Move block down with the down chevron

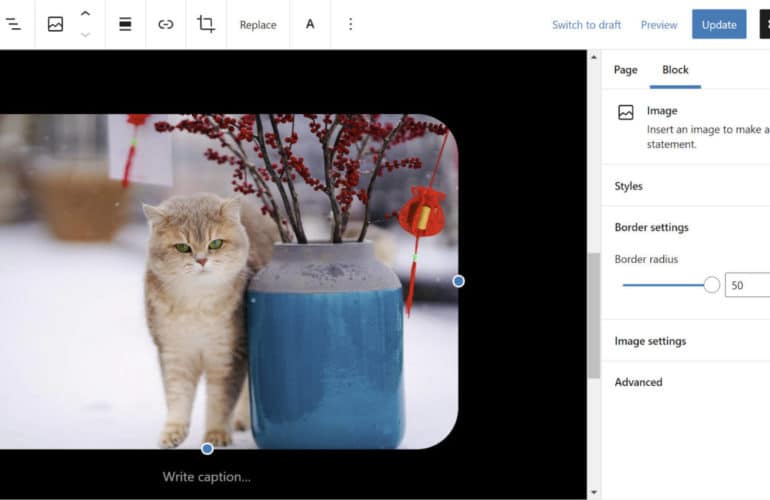tap(85, 35)
